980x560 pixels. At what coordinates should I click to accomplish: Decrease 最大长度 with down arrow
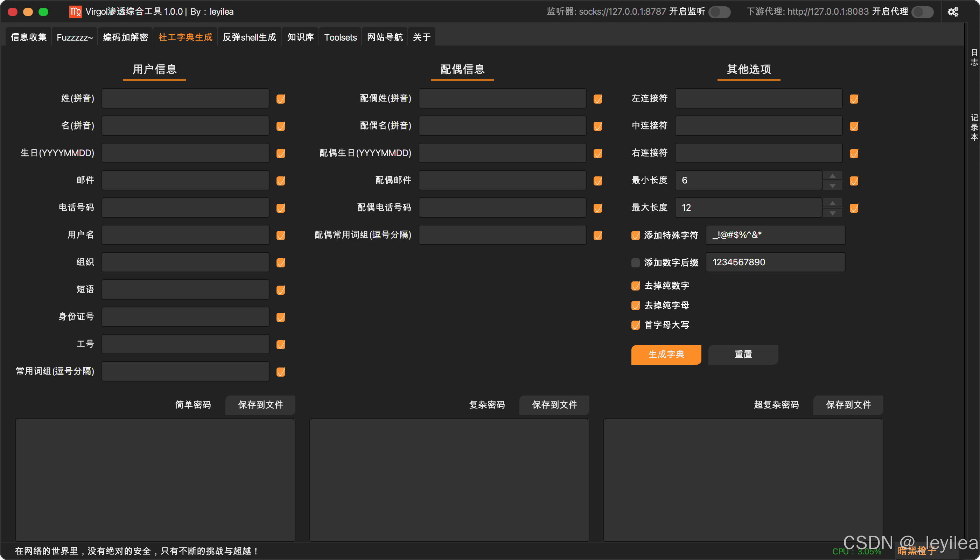(x=832, y=213)
